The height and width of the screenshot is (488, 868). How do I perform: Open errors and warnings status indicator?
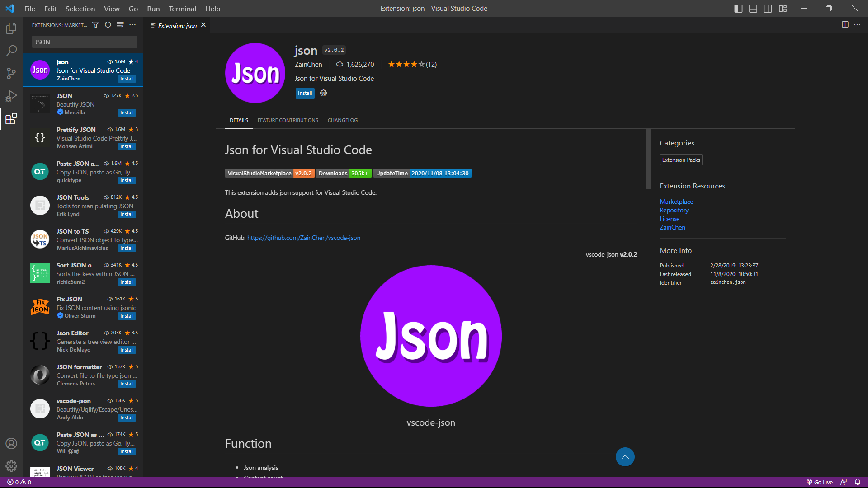pos(19,482)
